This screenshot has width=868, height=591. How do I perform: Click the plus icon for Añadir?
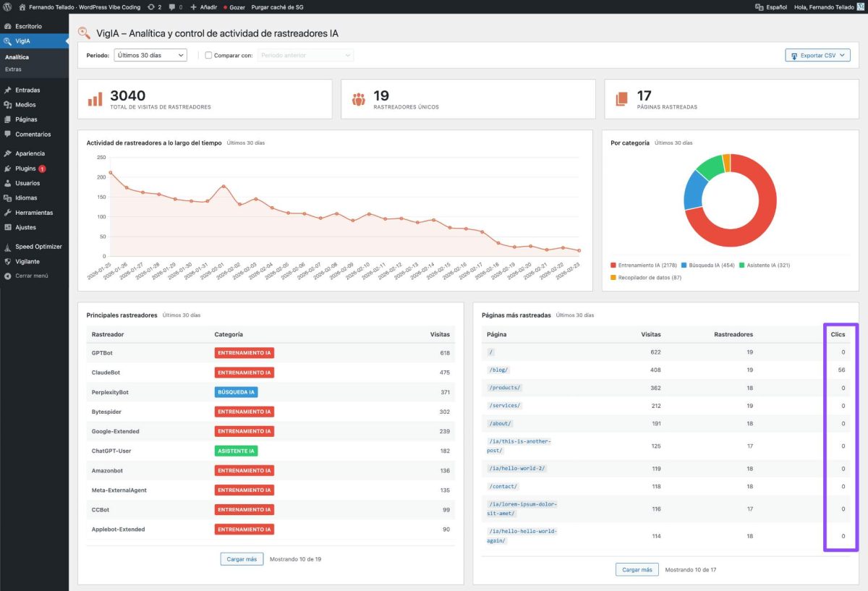point(193,6)
